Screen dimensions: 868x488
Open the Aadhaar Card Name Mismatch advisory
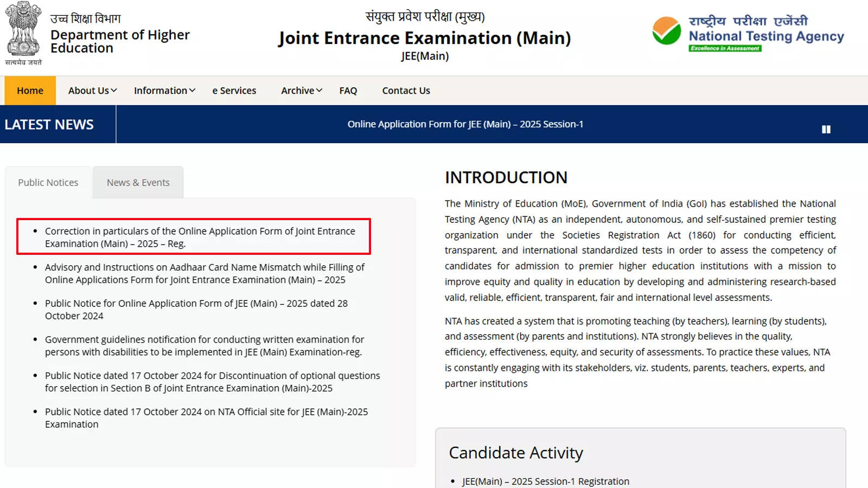pyautogui.click(x=203, y=273)
